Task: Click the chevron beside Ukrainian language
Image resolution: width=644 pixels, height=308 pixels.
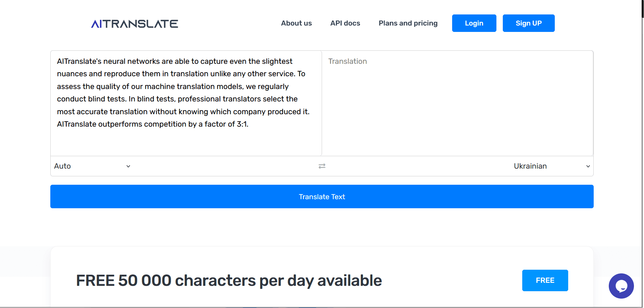Action: (588, 166)
